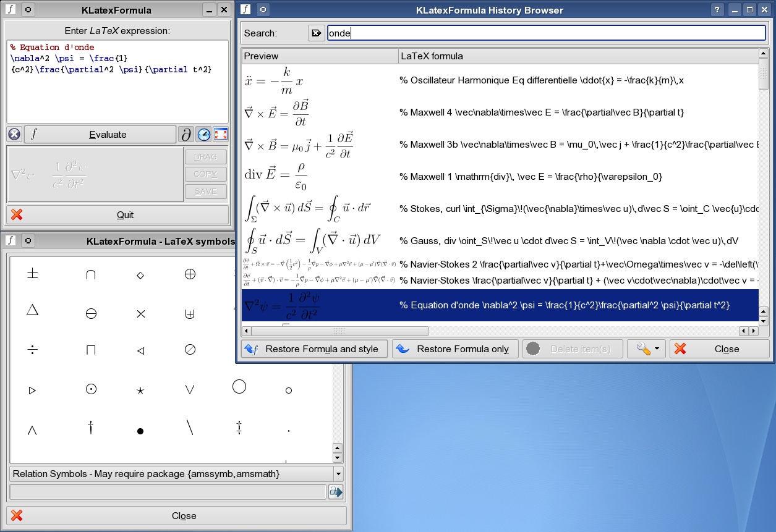Open the wrench settings dropdown in History Browser
The width and height of the screenshot is (776, 532).
coord(647,349)
